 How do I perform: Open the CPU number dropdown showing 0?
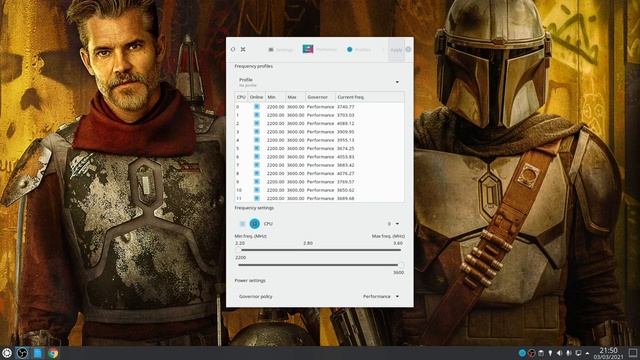(393, 224)
